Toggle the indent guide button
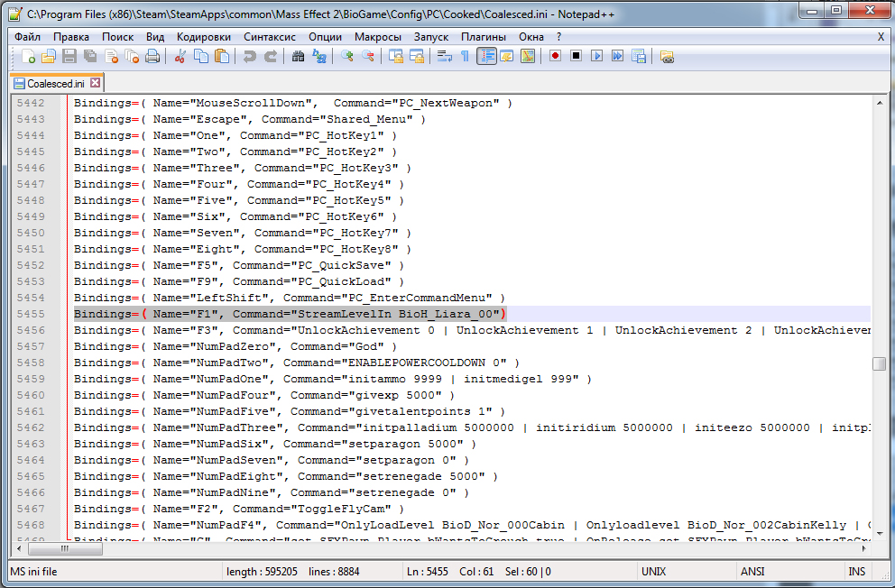The width and height of the screenshot is (895, 588). [486, 57]
